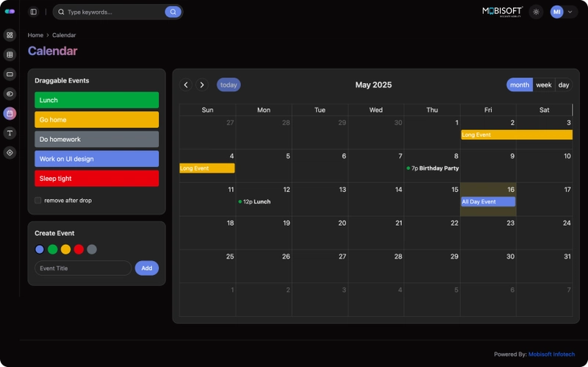Viewport: 588px width, 367px height.
Task: Click the today button
Action: coord(229,85)
